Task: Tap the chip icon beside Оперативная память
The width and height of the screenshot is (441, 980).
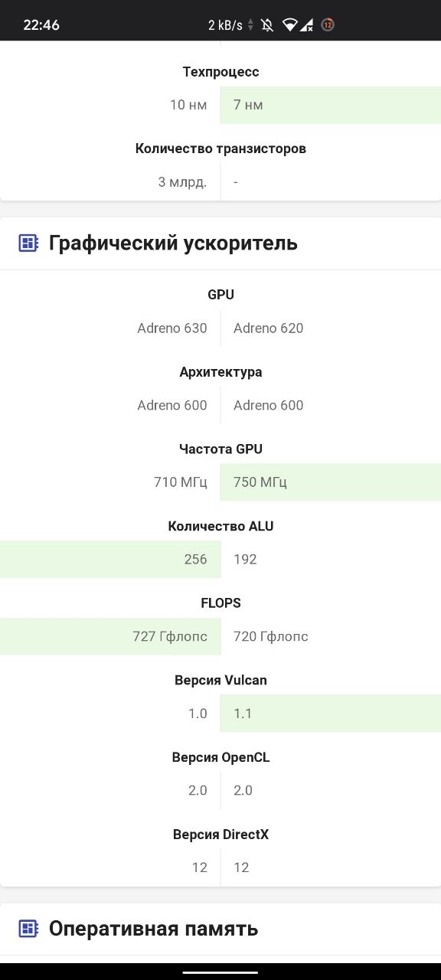Action: tap(28, 929)
